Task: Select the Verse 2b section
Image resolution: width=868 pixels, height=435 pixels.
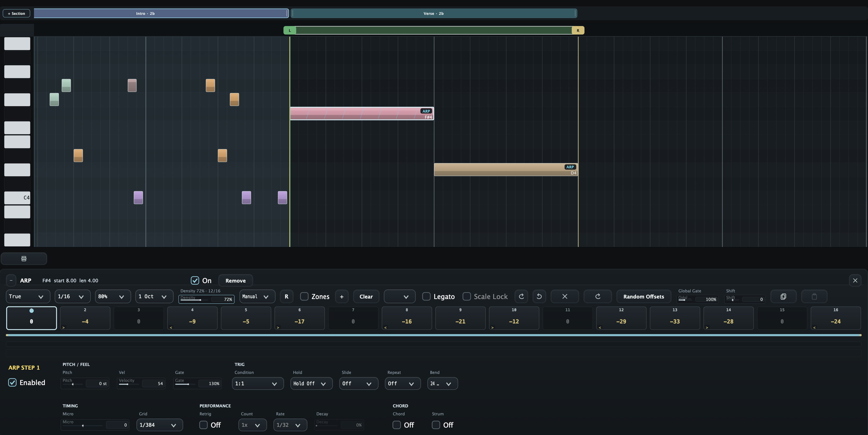Action: pyautogui.click(x=434, y=14)
